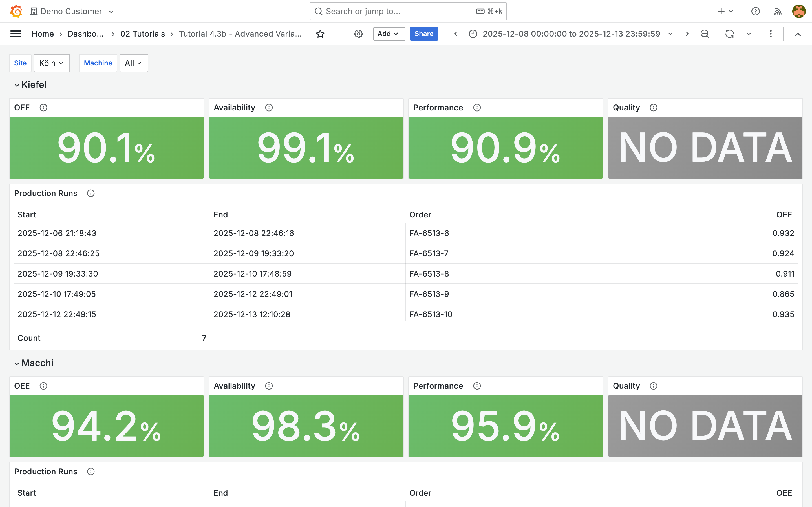Zoom out the time range
This screenshot has width=812, height=507.
click(705, 34)
